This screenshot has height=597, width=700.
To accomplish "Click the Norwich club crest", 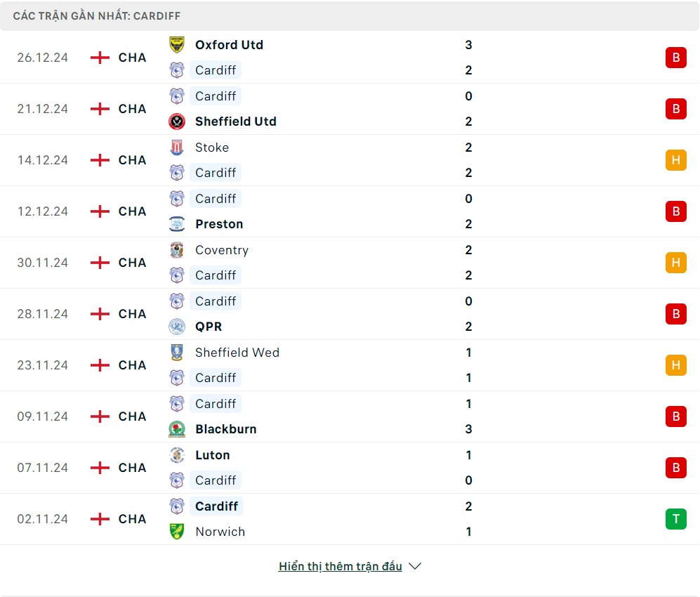I will point(177,532).
